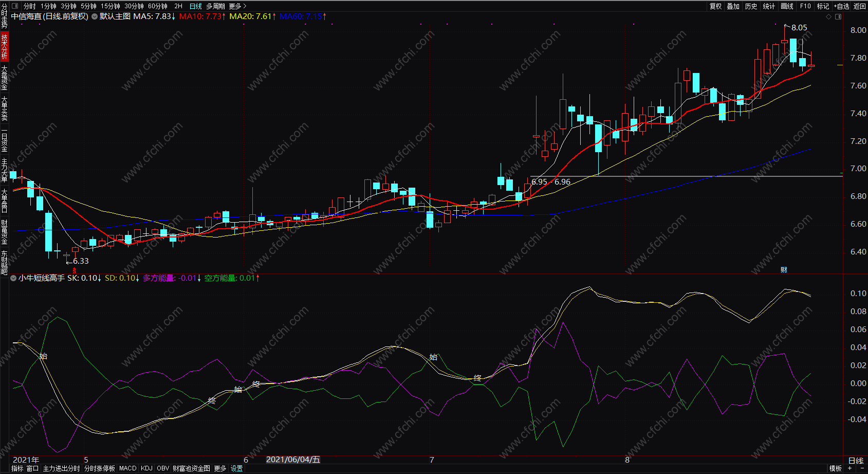This screenshot has height=474, width=868.
Task: Click the diamond icon at chart top-right
Action: [828, 16]
